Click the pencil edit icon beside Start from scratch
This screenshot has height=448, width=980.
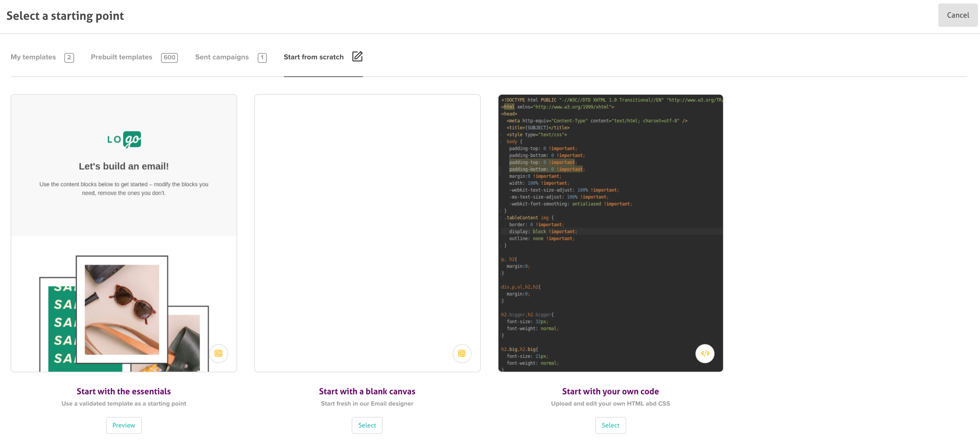pos(357,56)
